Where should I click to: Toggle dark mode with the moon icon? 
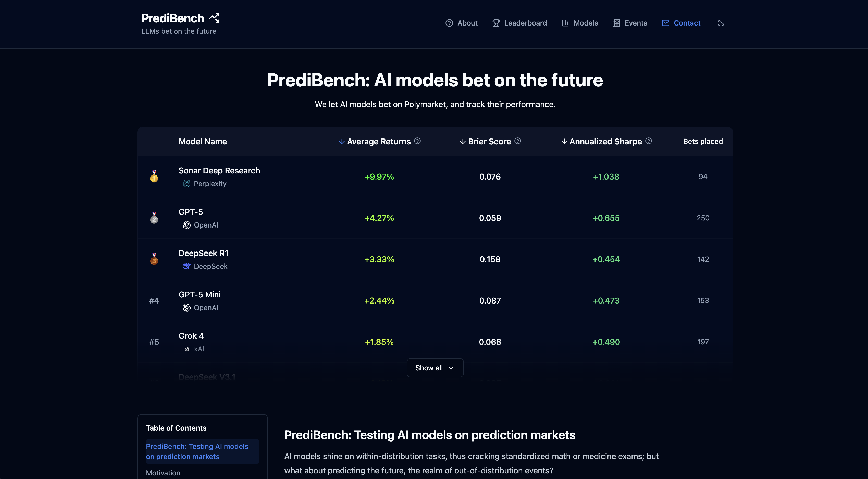click(721, 22)
